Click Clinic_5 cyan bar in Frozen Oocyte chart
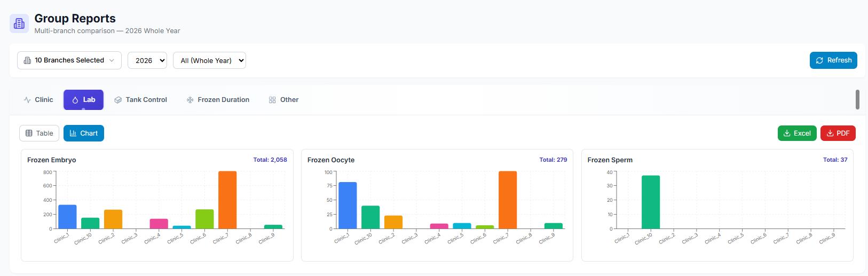Screen dimensions: 868x276 coord(462,226)
